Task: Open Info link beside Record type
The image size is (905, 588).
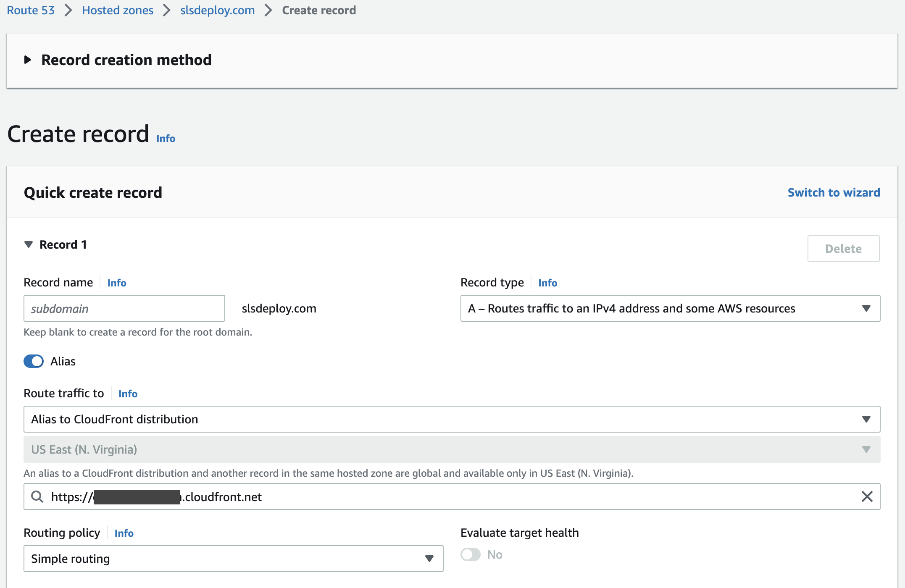Action: [x=547, y=283]
